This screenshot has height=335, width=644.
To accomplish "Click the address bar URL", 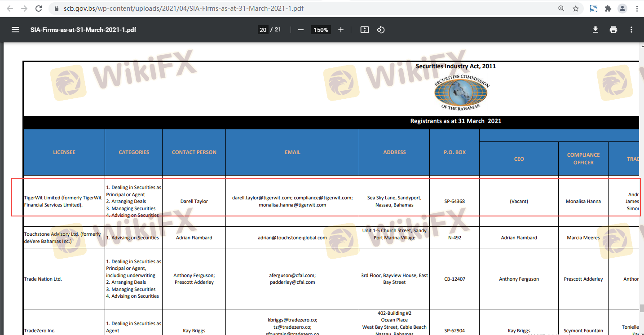I will point(185,9).
